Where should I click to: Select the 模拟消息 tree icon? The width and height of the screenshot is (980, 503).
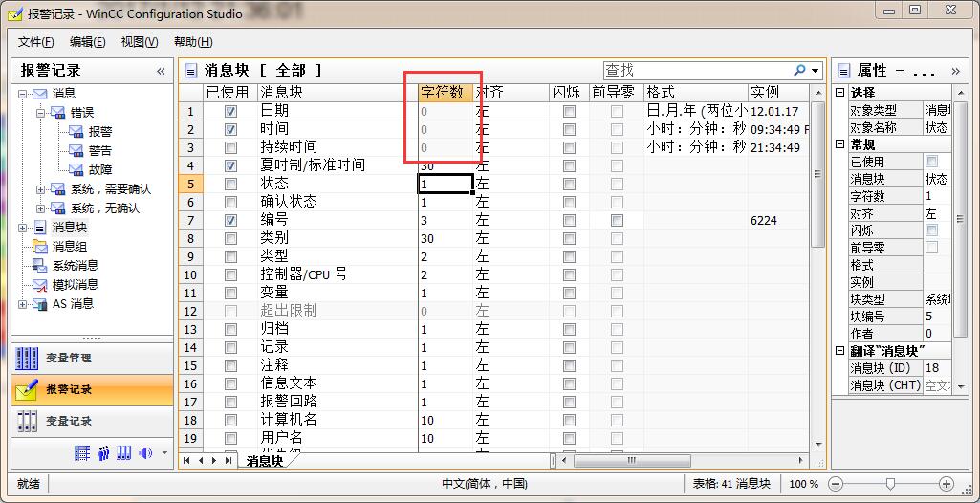(x=40, y=284)
